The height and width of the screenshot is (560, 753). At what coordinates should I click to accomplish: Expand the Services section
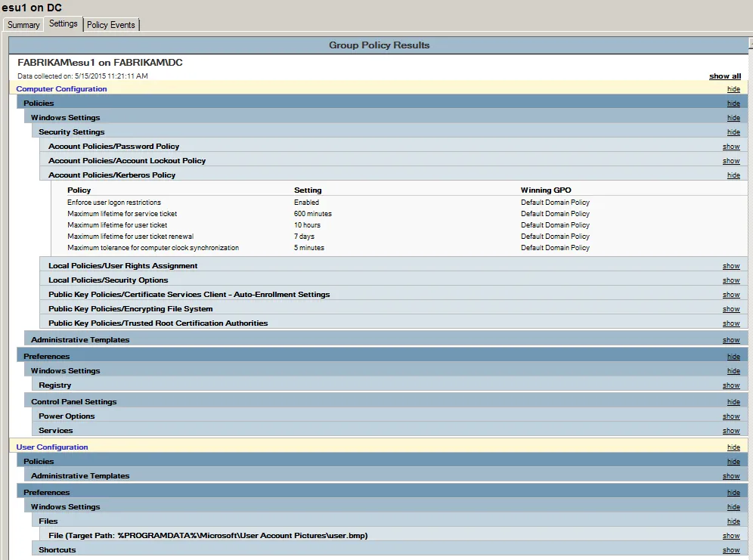tap(731, 431)
